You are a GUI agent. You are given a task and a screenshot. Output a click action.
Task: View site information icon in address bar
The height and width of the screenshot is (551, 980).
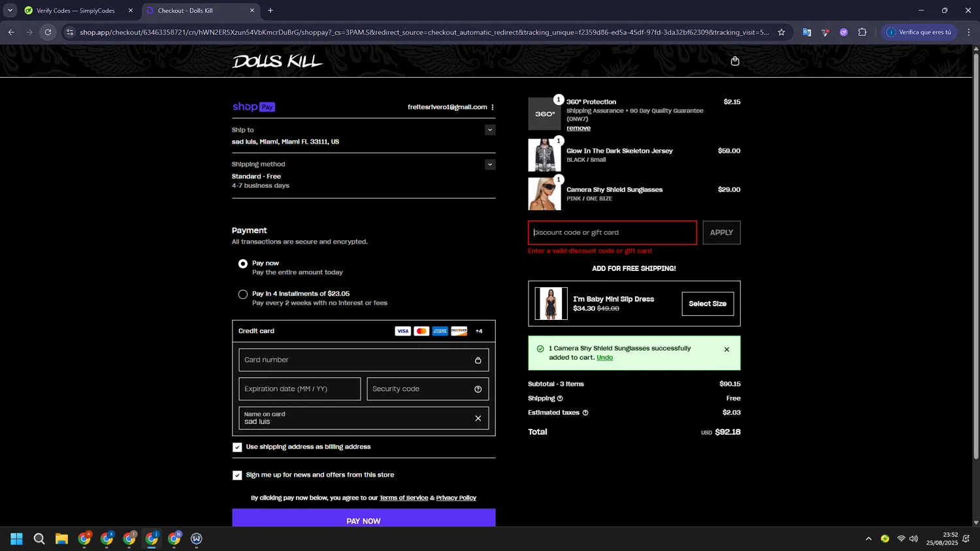click(x=70, y=32)
